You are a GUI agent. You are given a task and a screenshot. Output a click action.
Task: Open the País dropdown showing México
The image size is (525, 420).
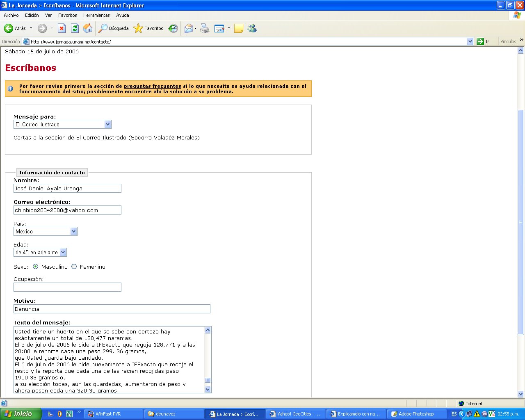(x=73, y=231)
